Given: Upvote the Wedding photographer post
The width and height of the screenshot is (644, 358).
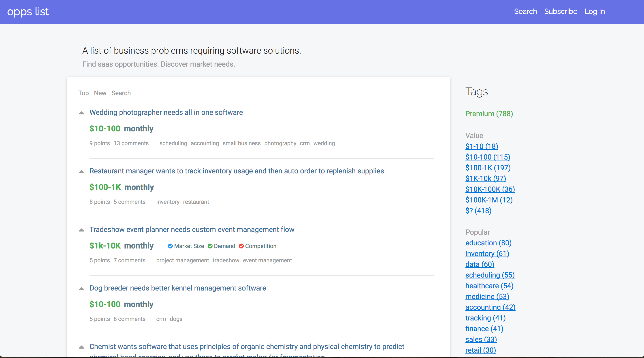Looking at the screenshot, I should 81,113.
